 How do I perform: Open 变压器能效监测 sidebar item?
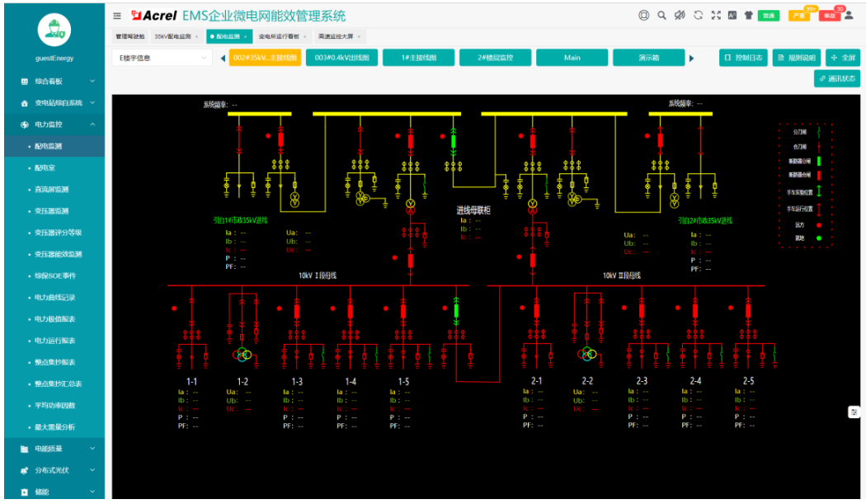(x=54, y=254)
